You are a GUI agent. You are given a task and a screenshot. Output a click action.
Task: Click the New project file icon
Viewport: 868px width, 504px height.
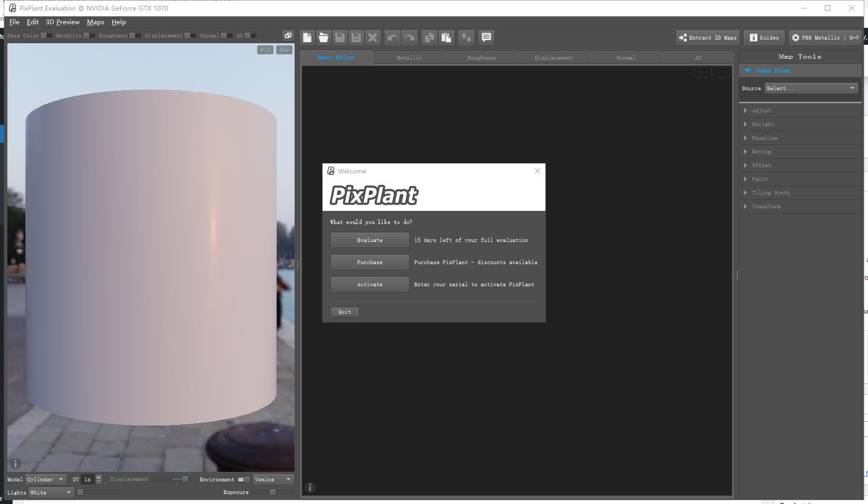307,37
